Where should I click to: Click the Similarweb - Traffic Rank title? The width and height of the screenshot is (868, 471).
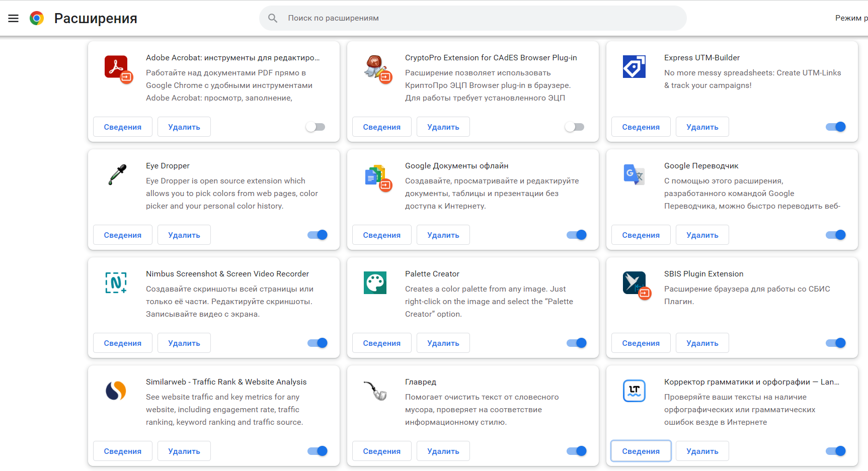pos(226,382)
